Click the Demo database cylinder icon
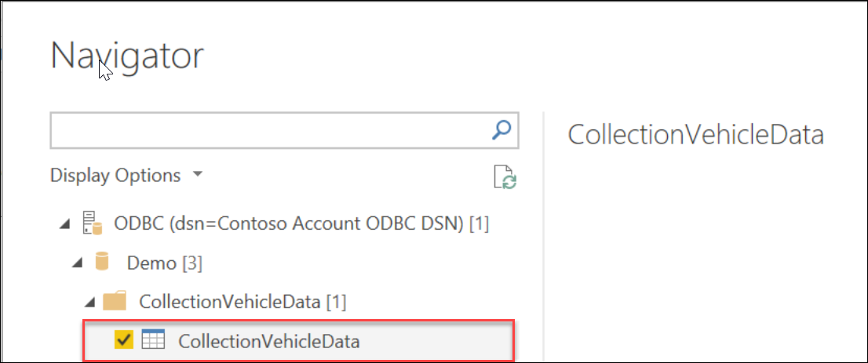 pos(101,263)
